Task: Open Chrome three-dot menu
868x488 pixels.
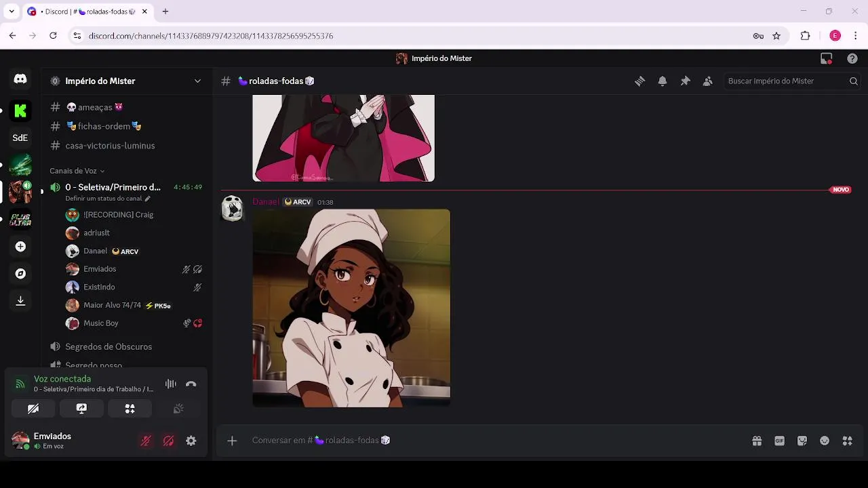Action: pos(856,36)
